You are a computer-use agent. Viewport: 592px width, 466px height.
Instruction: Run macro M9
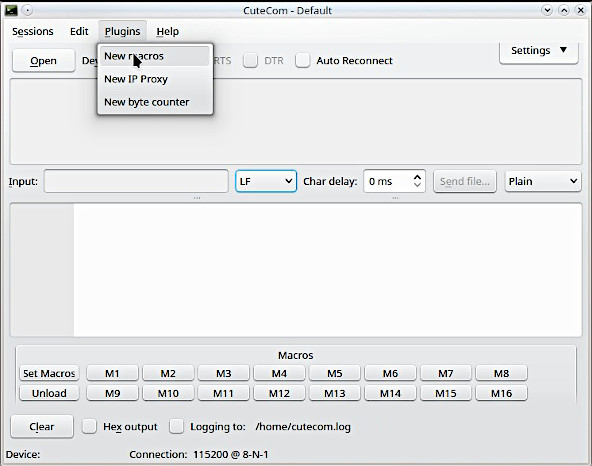tap(112, 393)
